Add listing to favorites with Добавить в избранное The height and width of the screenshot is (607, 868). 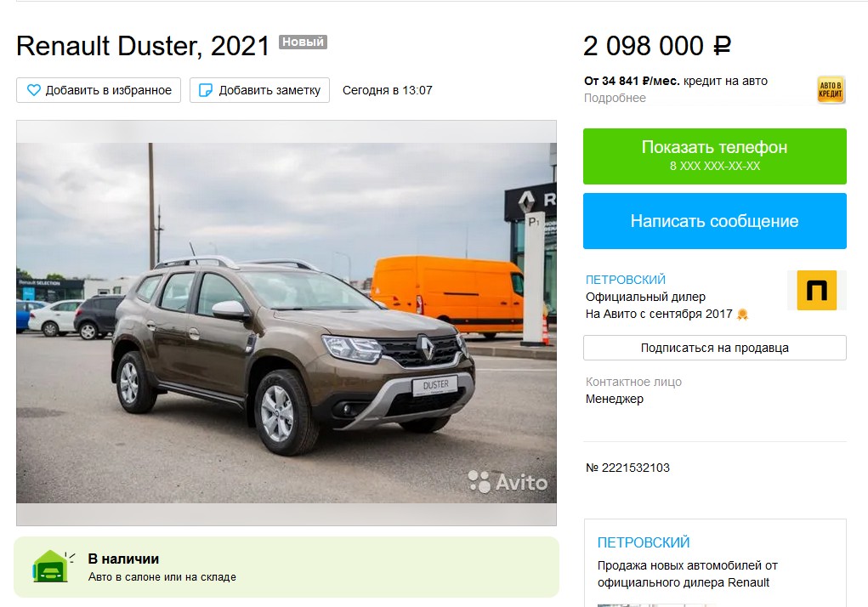tap(99, 90)
